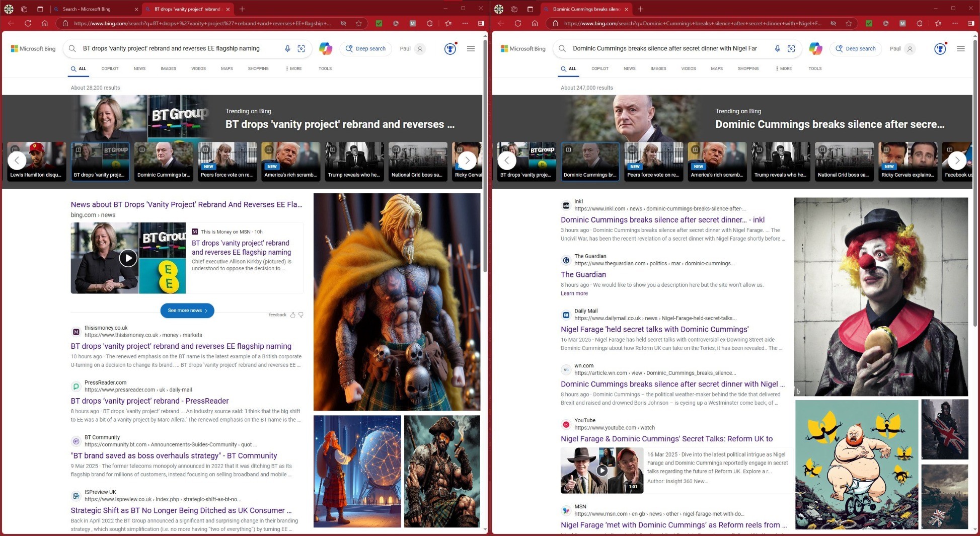Image resolution: width=980 pixels, height=536 pixels.
Task: Advance right window trending carousel forward
Action: (957, 161)
